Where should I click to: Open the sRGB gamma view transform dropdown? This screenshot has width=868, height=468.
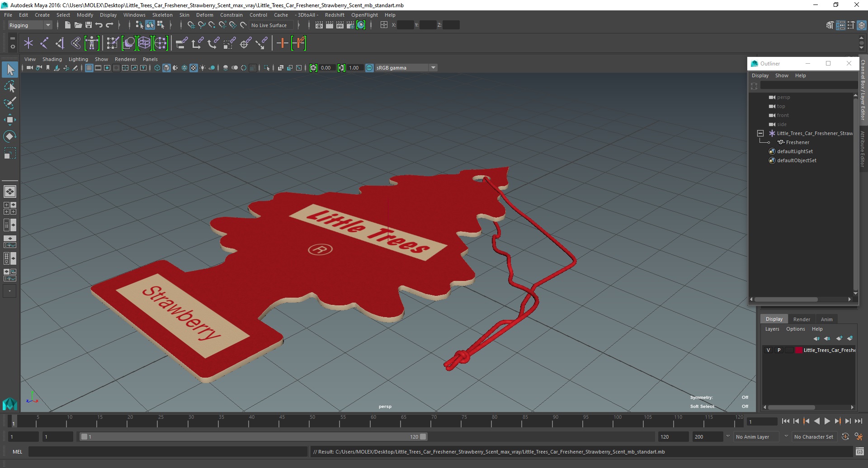[x=406, y=68]
